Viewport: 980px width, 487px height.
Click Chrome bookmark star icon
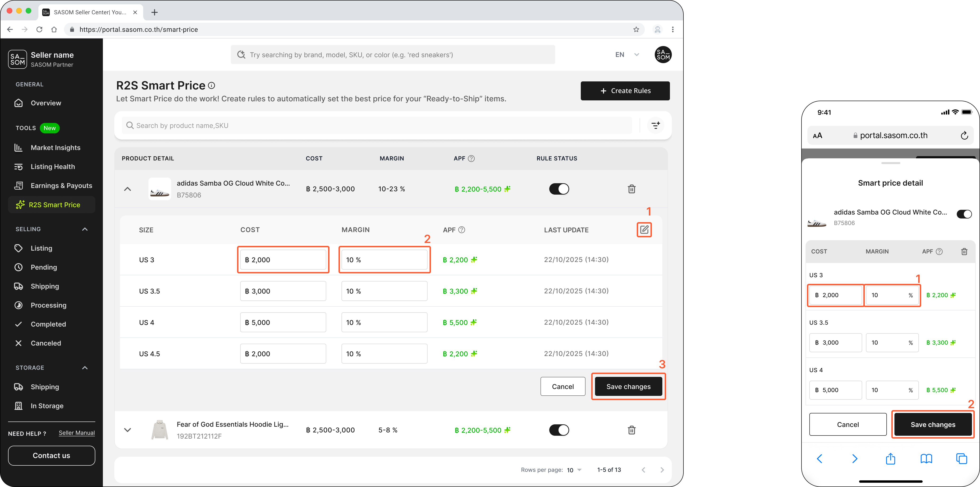pyautogui.click(x=636, y=29)
